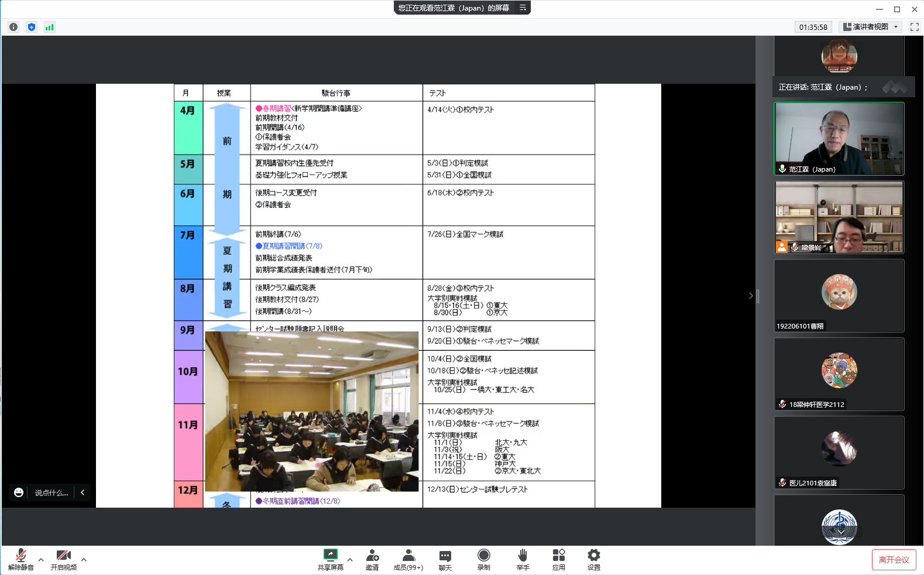
Task: Unmute microphone via 解除静音
Action: (x=21, y=559)
